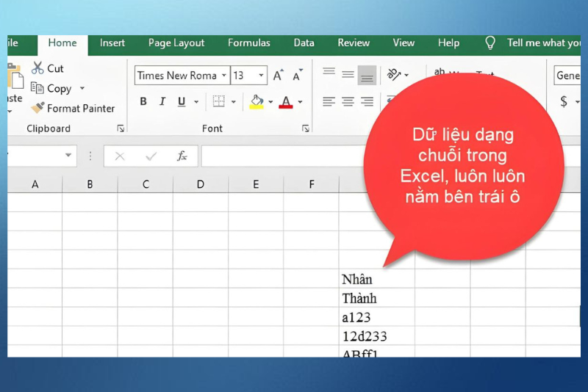Align text right icon
This screenshot has width=588, height=392.
(367, 101)
